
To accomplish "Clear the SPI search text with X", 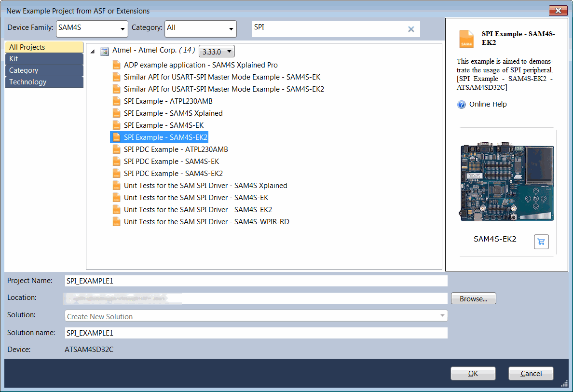I will coord(411,29).
